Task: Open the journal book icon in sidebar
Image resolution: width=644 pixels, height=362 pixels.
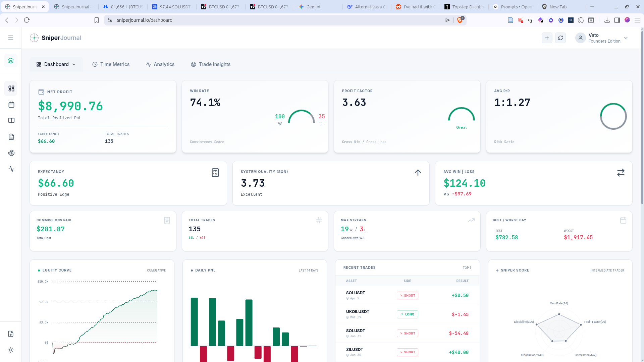Action: [x=11, y=121]
